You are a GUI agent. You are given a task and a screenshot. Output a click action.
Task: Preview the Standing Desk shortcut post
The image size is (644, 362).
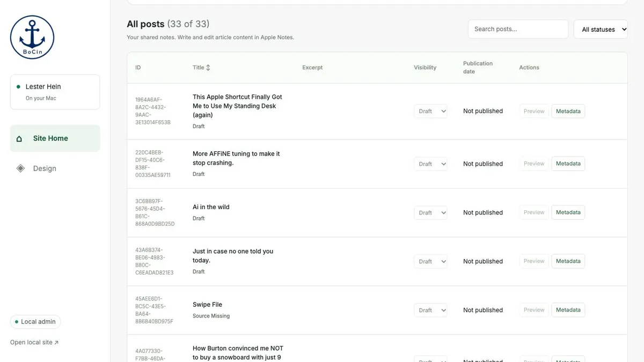point(534,111)
